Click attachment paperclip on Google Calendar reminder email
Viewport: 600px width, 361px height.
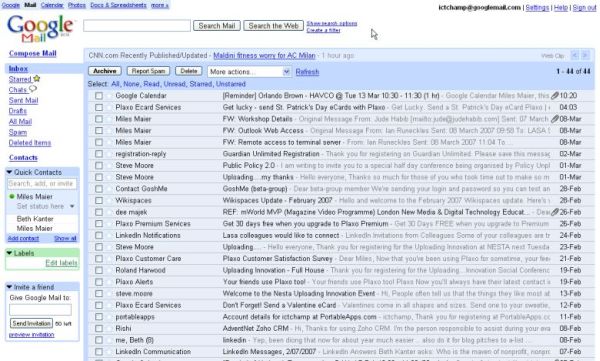click(x=554, y=96)
